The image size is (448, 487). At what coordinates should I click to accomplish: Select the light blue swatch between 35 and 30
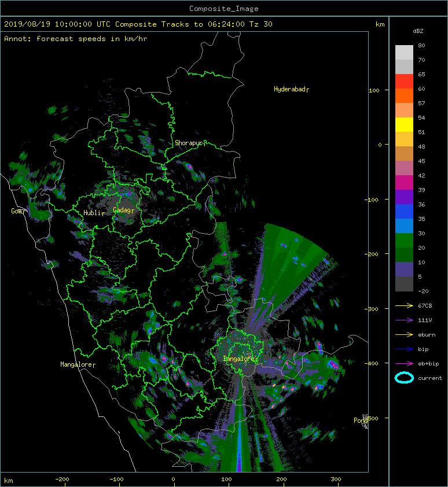tap(404, 226)
